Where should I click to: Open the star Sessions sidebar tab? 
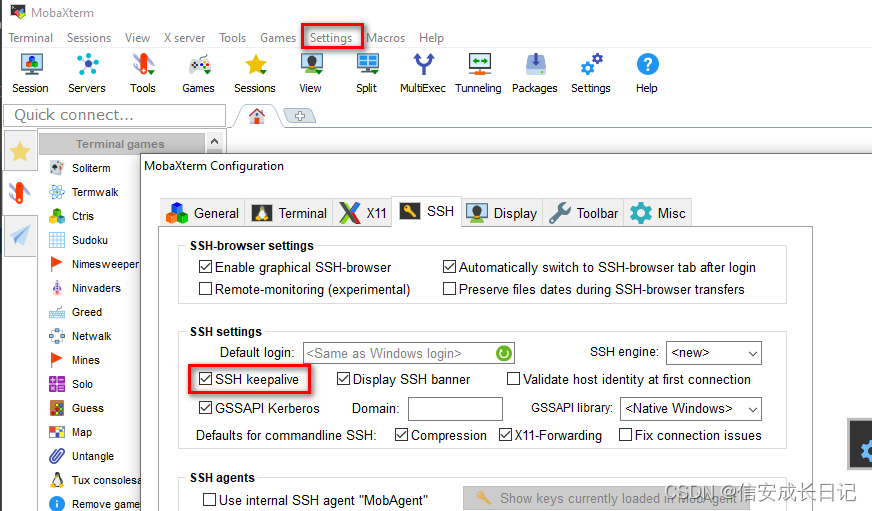(x=20, y=151)
